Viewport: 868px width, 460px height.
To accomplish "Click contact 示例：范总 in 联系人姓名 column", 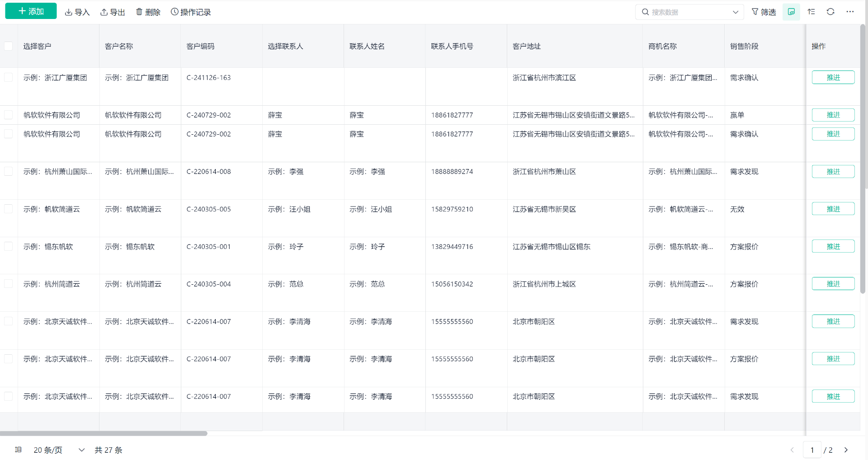I will point(367,284).
